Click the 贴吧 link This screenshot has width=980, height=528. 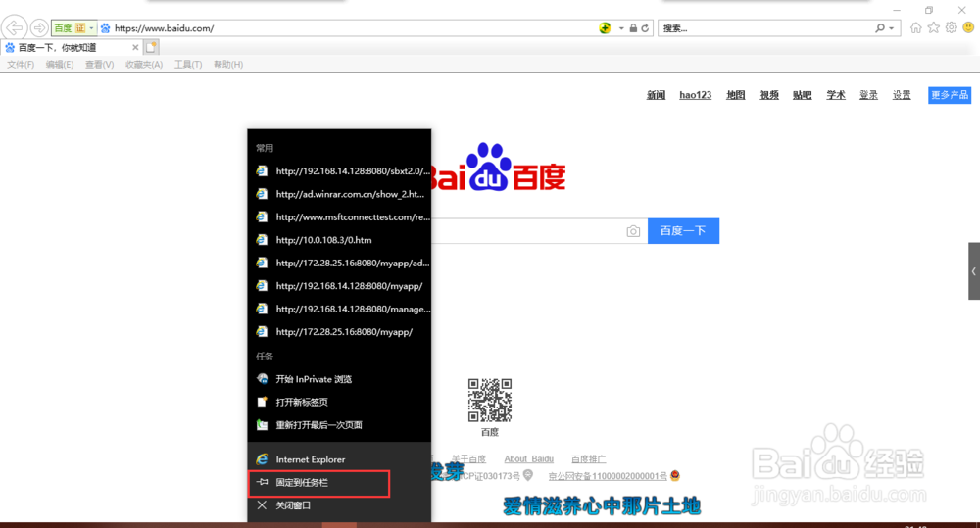802,95
